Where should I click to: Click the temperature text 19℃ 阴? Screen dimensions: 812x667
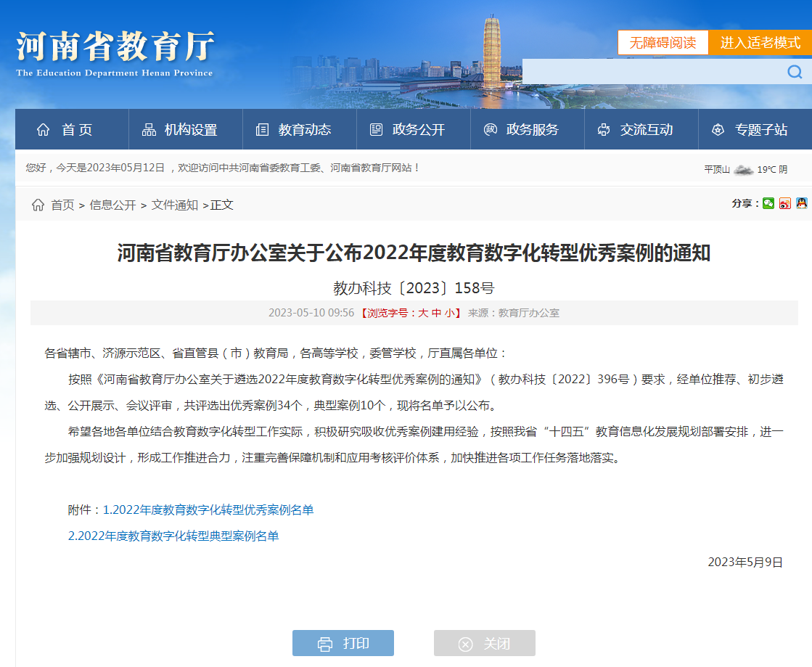772,169
